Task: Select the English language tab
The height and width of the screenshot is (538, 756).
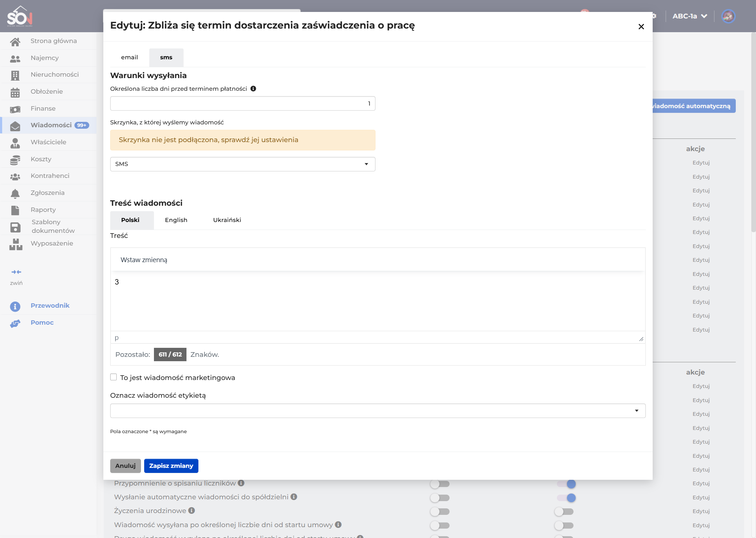Action: tap(176, 220)
